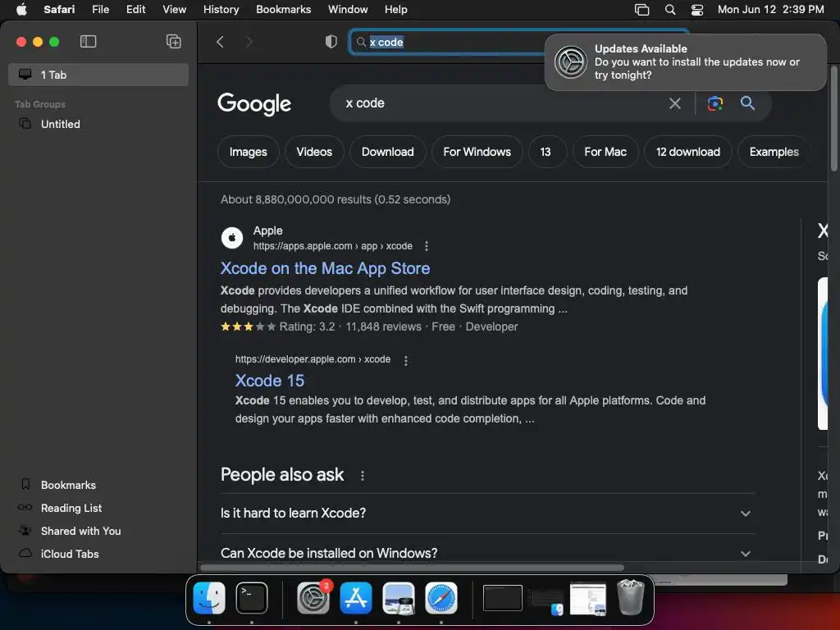
Task: Select the '1 Tab' sidebar item
Action: (x=98, y=75)
